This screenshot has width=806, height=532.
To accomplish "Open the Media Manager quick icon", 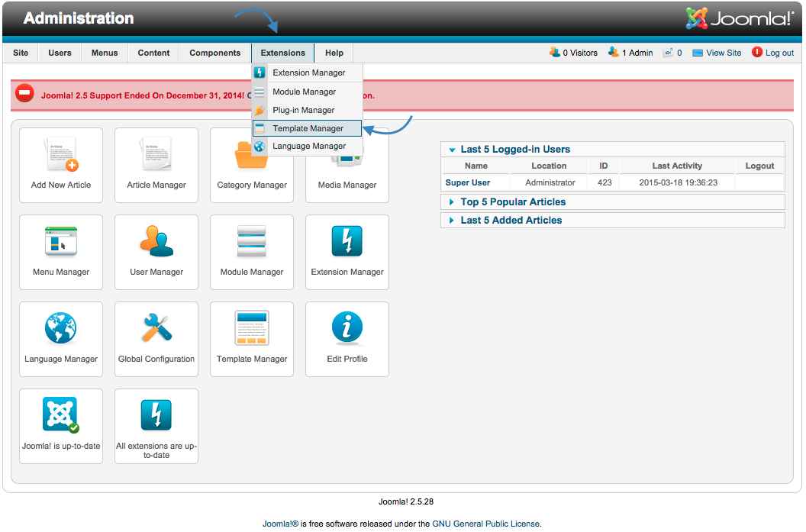I will pyautogui.click(x=347, y=165).
